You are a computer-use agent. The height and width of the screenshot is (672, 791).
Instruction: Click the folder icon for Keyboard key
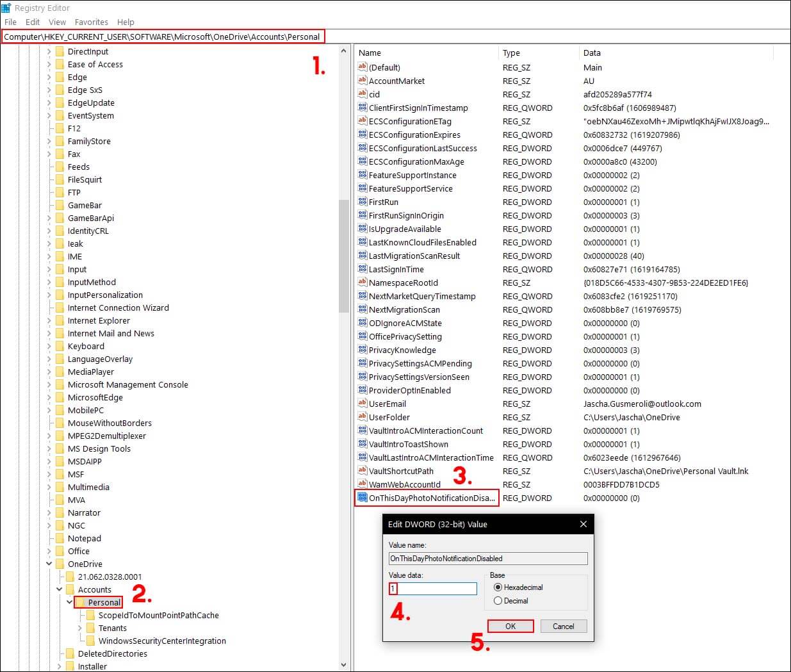coord(60,346)
